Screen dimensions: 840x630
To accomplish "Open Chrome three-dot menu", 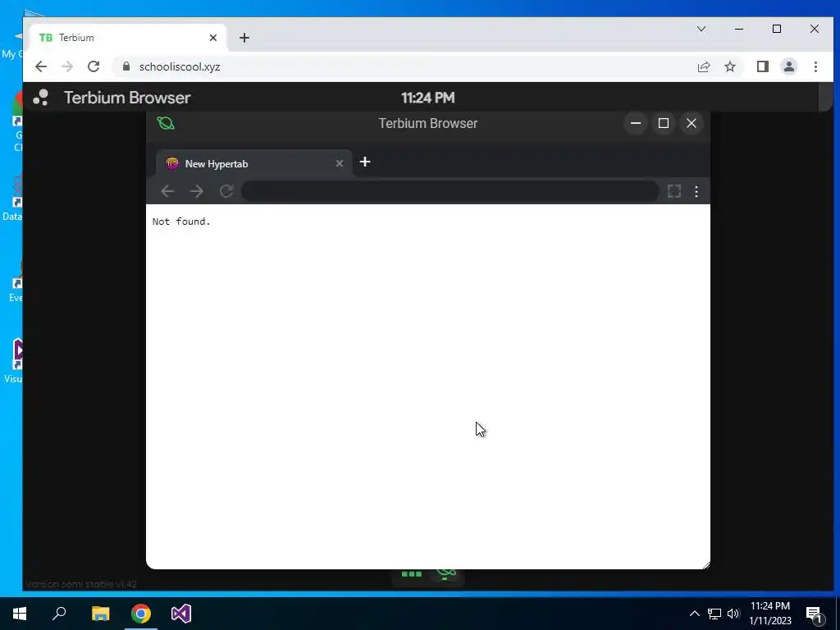I will pyautogui.click(x=815, y=67).
